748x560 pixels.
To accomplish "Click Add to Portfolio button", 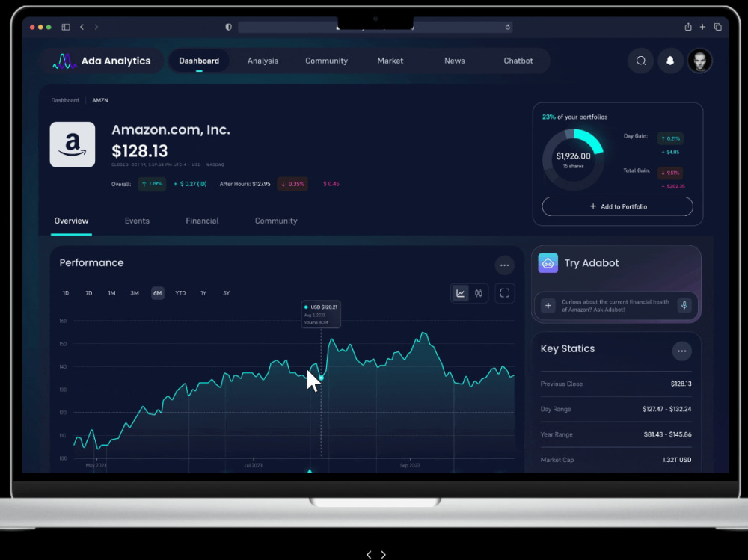I will pyautogui.click(x=617, y=206).
